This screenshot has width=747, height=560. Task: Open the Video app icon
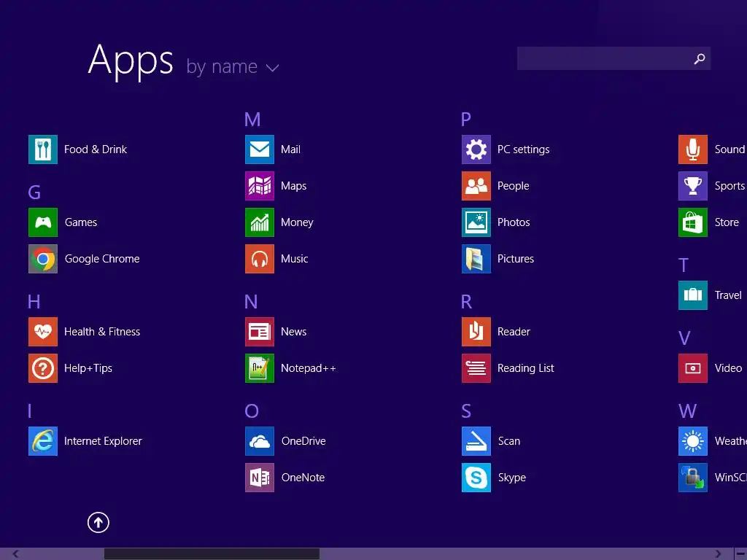pyautogui.click(x=693, y=368)
